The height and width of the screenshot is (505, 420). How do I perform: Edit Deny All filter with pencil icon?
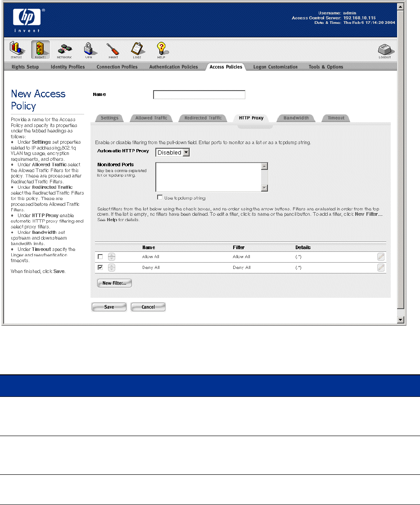pos(381,268)
